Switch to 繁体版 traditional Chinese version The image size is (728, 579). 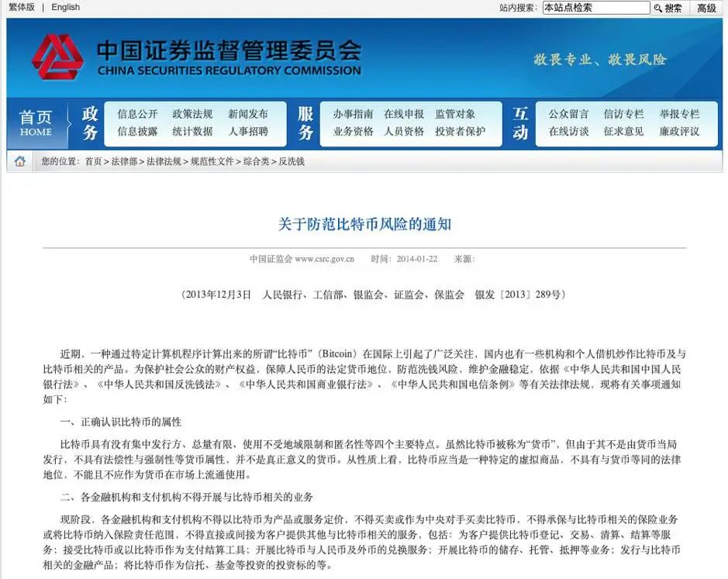tap(21, 7)
